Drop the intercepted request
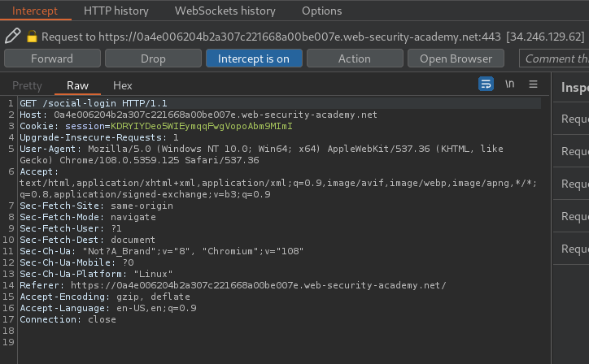 (x=153, y=58)
